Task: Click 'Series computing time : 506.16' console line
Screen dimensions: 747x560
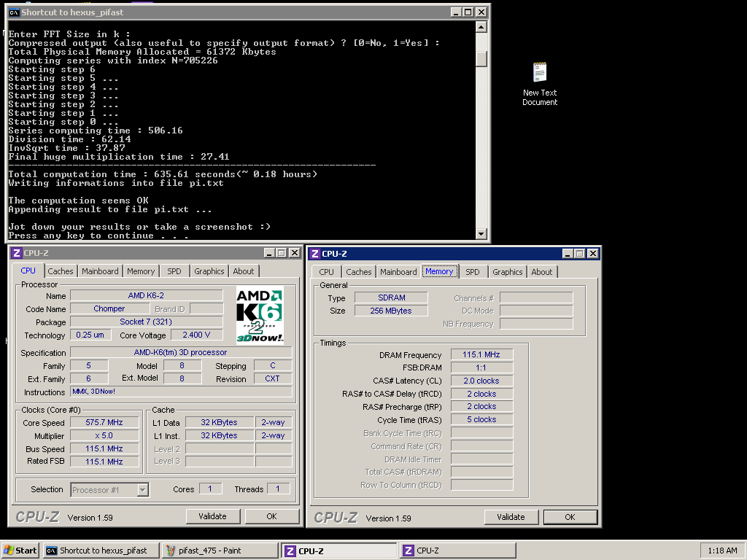Action: pyautogui.click(x=96, y=131)
